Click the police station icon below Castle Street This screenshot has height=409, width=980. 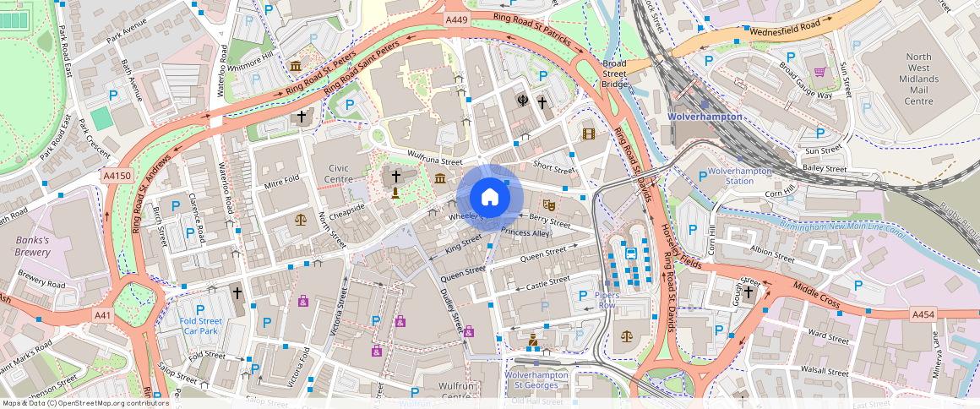(x=533, y=341)
